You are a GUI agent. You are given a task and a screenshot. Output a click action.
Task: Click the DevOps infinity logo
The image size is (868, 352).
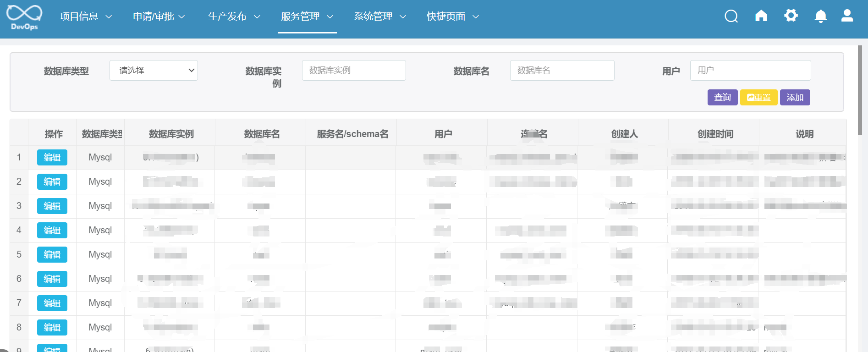click(24, 17)
